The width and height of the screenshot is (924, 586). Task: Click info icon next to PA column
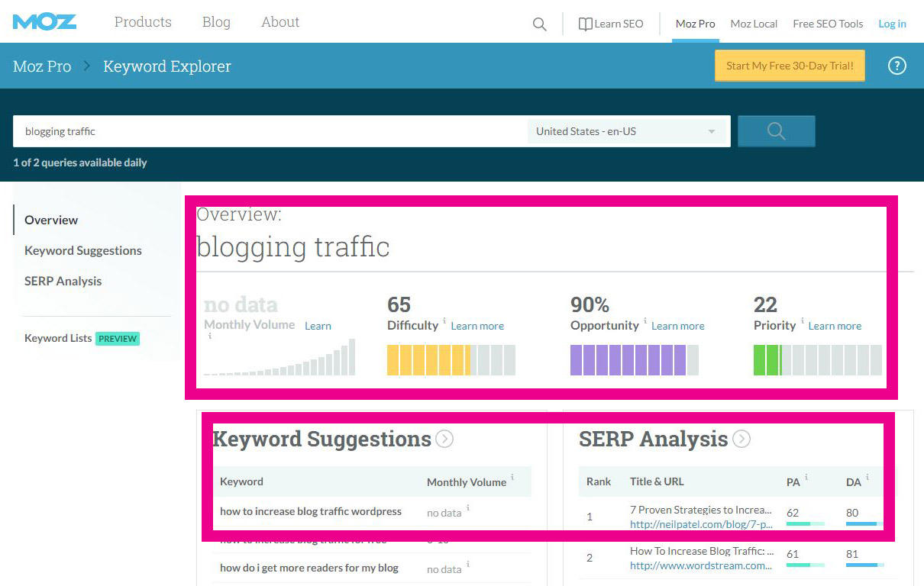(x=806, y=478)
